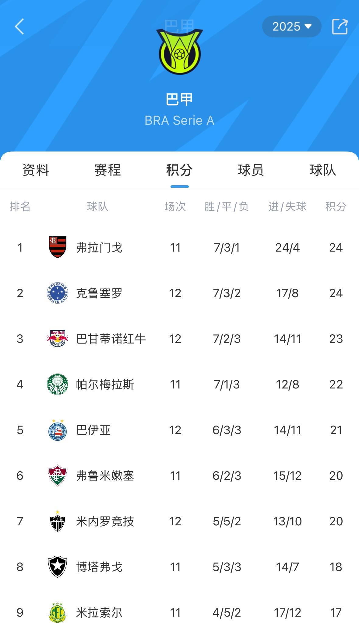Image resolution: width=359 pixels, height=644 pixels.
Task: Select the Red Bull Bragantino crest
Action: 58,339
